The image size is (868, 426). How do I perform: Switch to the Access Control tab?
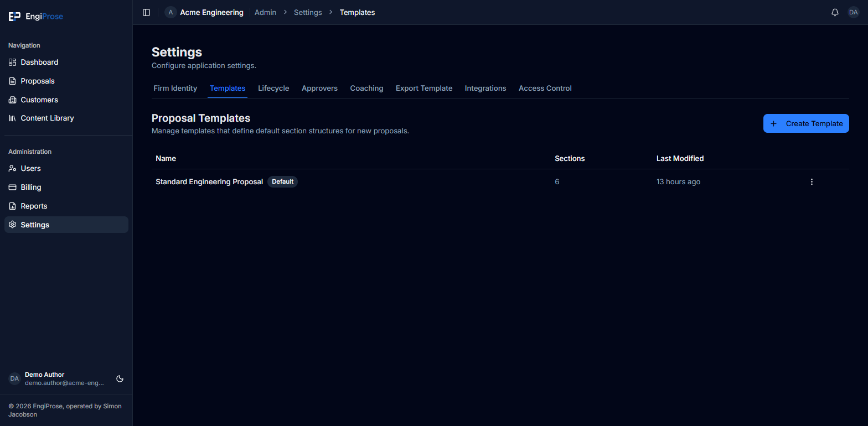pos(545,88)
